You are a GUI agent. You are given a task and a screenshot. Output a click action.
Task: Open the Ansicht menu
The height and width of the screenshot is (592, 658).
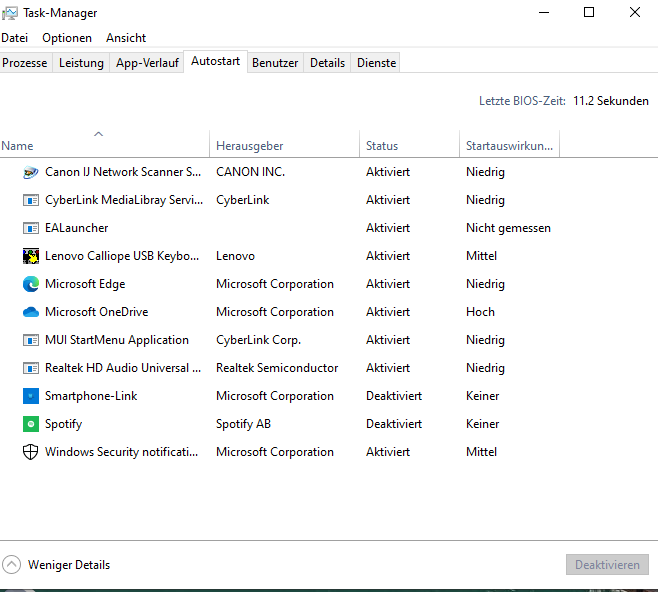click(x=126, y=38)
